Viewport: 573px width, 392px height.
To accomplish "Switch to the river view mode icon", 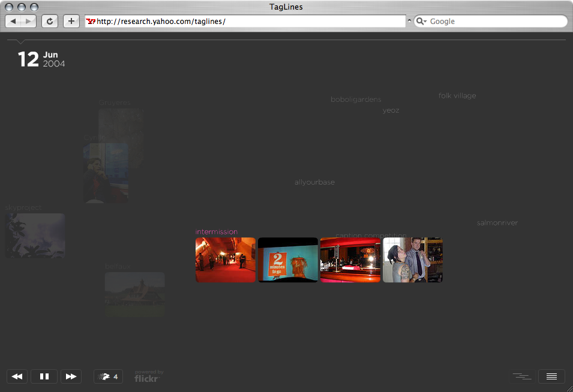I will (521, 376).
